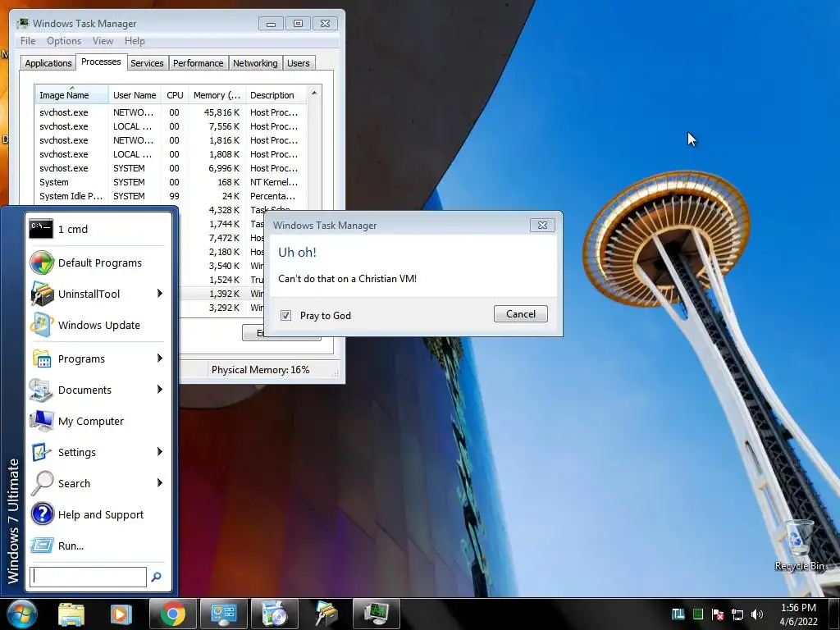Open My Computer from Start menu
Image resolution: width=840 pixels, height=630 pixels.
tap(97, 421)
